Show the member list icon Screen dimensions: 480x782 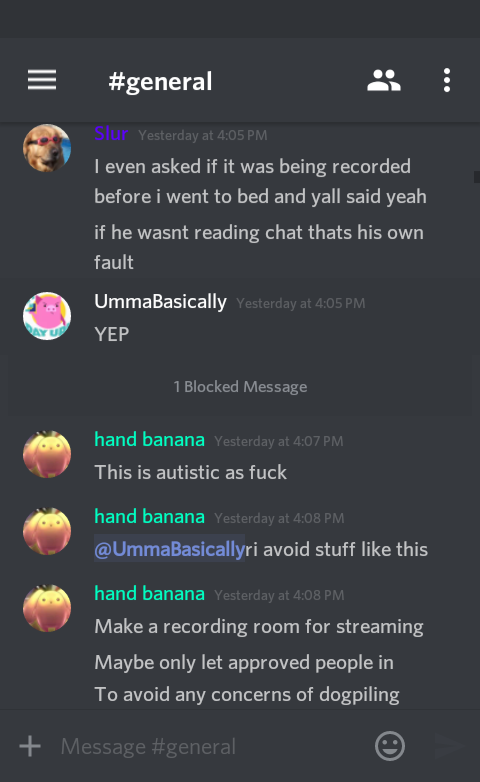384,80
